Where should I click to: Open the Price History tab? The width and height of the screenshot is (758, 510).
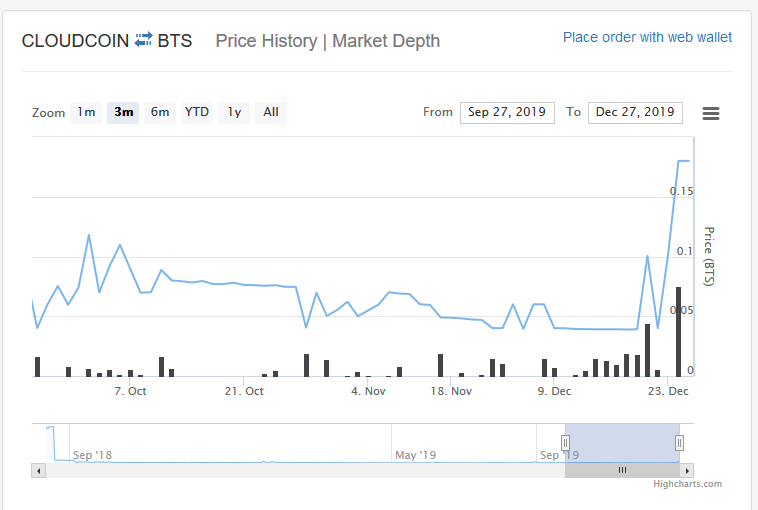pyautogui.click(x=266, y=41)
